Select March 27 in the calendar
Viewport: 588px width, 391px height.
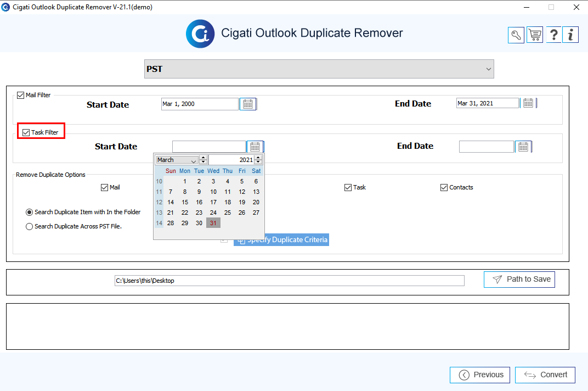coord(256,213)
